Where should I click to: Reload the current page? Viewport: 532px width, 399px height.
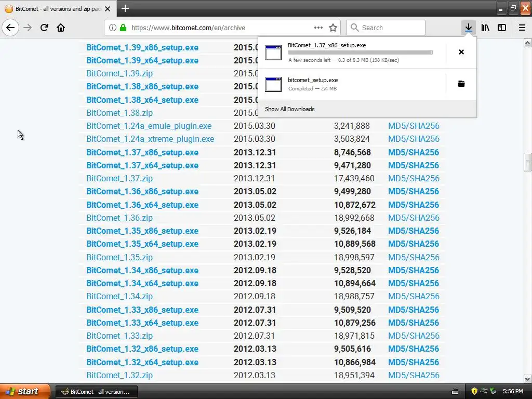coord(44,28)
